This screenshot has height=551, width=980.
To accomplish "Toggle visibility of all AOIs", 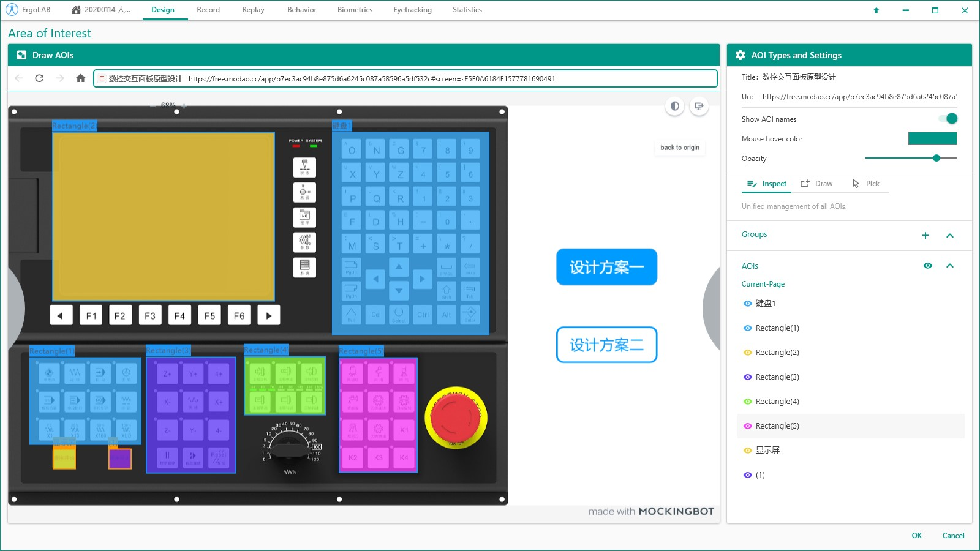I will click(x=928, y=266).
